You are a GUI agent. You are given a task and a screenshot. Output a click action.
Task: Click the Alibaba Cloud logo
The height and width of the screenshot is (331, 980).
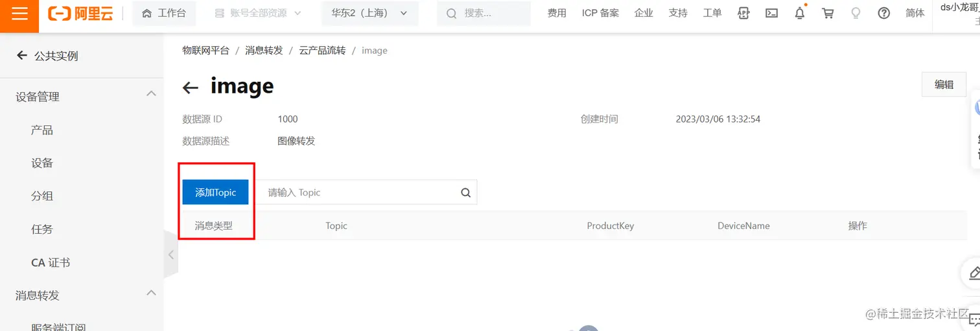pyautogui.click(x=81, y=13)
